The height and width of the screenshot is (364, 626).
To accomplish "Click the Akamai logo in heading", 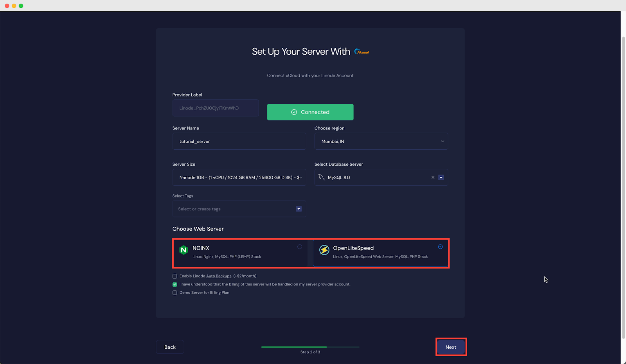I will point(362,52).
